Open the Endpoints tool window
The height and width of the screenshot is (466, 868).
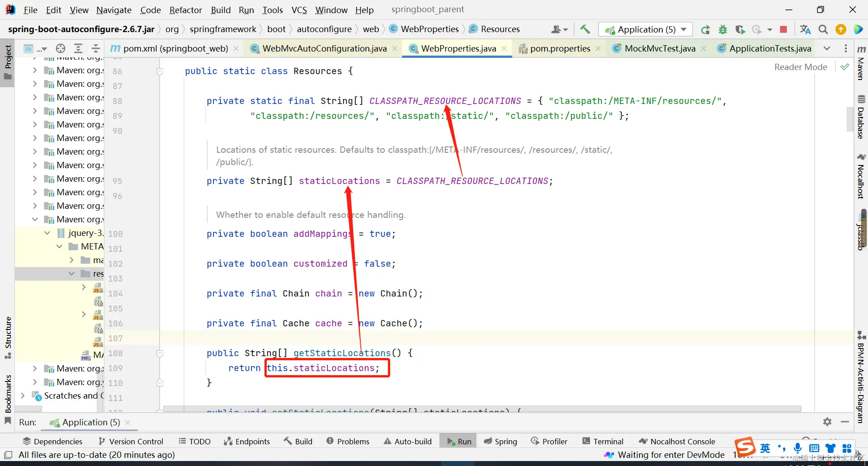247,441
